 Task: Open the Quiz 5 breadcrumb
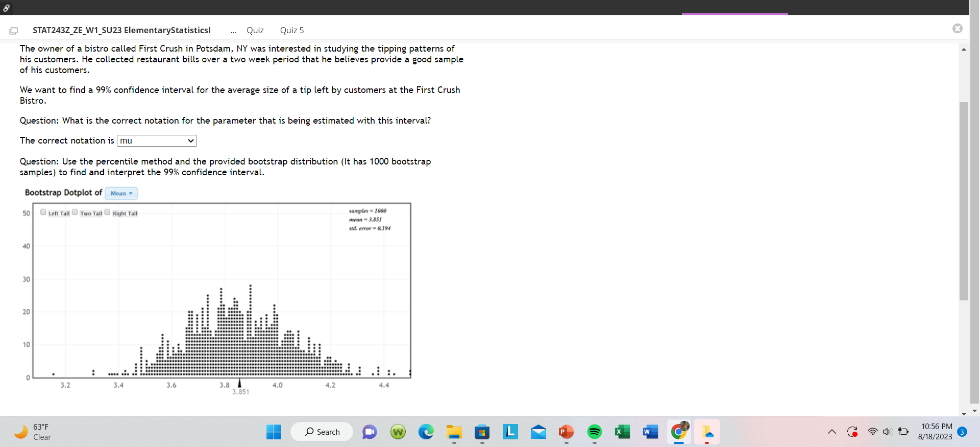(292, 30)
